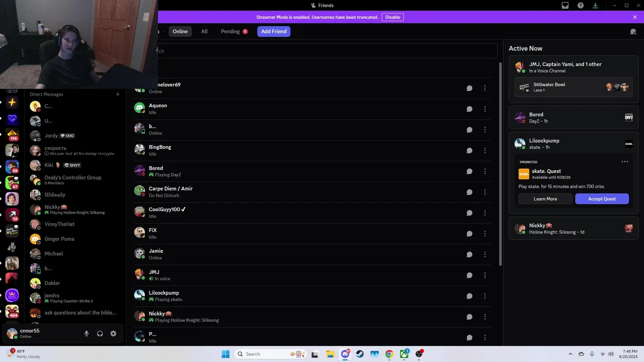This screenshot has width=644, height=362.
Task: Open more options for Carpe Diem / Amir
Action: point(485,192)
